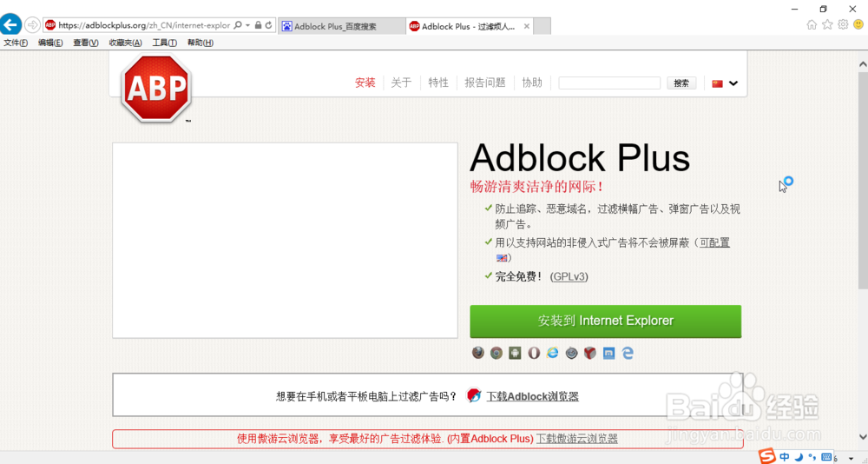The width and height of the screenshot is (868, 464).
Task: Open the 工具(T) menu
Action: 165,43
